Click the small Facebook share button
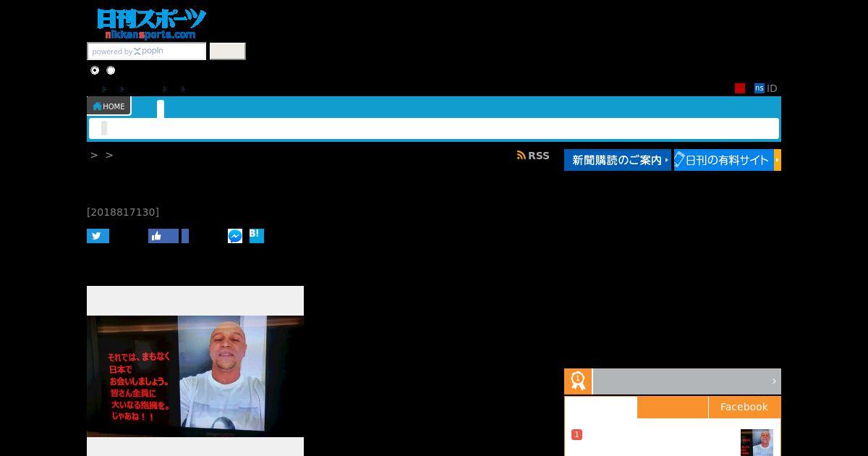The image size is (868, 456). coord(185,236)
